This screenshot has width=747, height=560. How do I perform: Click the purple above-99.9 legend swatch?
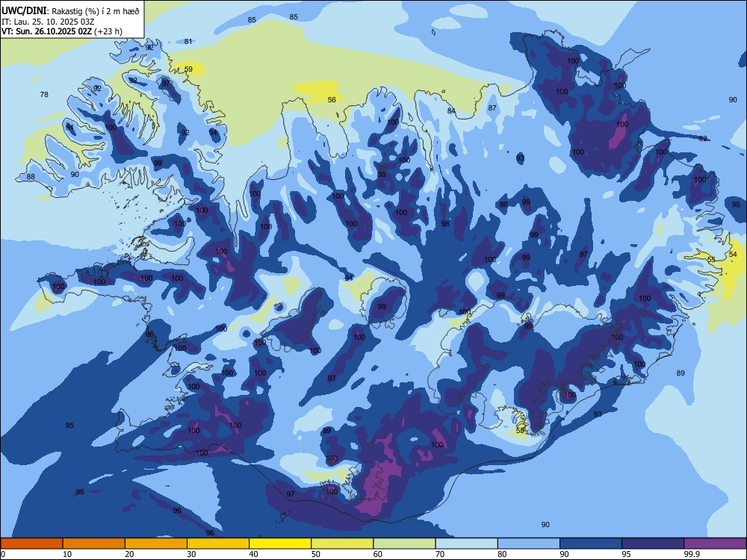pos(715,544)
